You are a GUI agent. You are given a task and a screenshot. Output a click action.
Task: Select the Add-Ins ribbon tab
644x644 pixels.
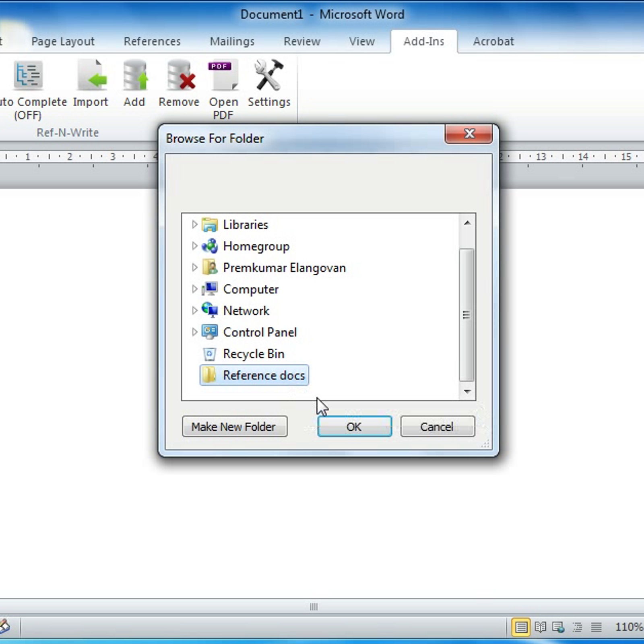[x=424, y=41]
